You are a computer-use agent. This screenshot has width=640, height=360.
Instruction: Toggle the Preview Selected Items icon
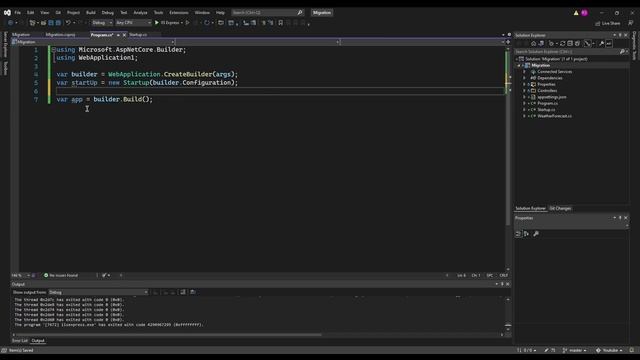(609, 43)
